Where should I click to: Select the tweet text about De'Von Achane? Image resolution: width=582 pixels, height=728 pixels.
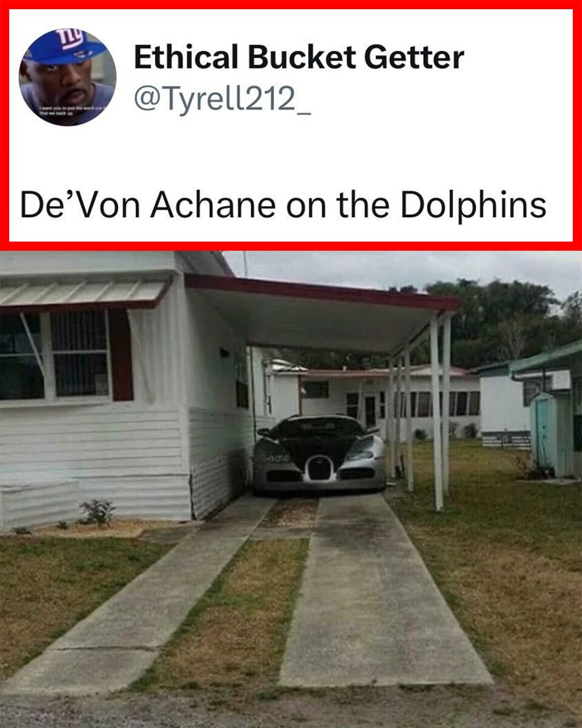pyautogui.click(x=283, y=205)
